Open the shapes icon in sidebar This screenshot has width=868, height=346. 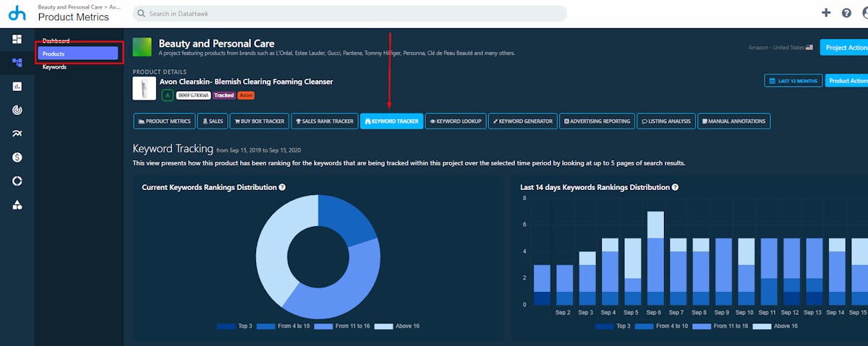17,204
